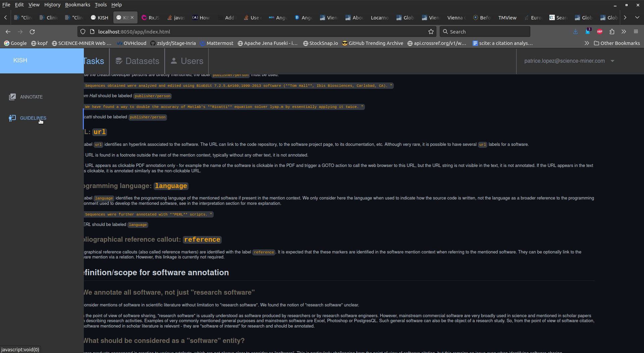
Task: Open the Google bookmark
Action: (15, 43)
